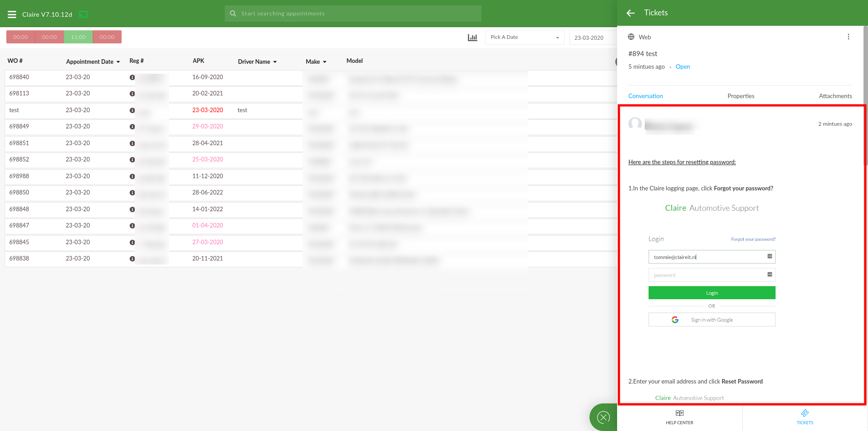Open Driver Name column filter
This screenshot has width=868, height=431.
coord(275,62)
